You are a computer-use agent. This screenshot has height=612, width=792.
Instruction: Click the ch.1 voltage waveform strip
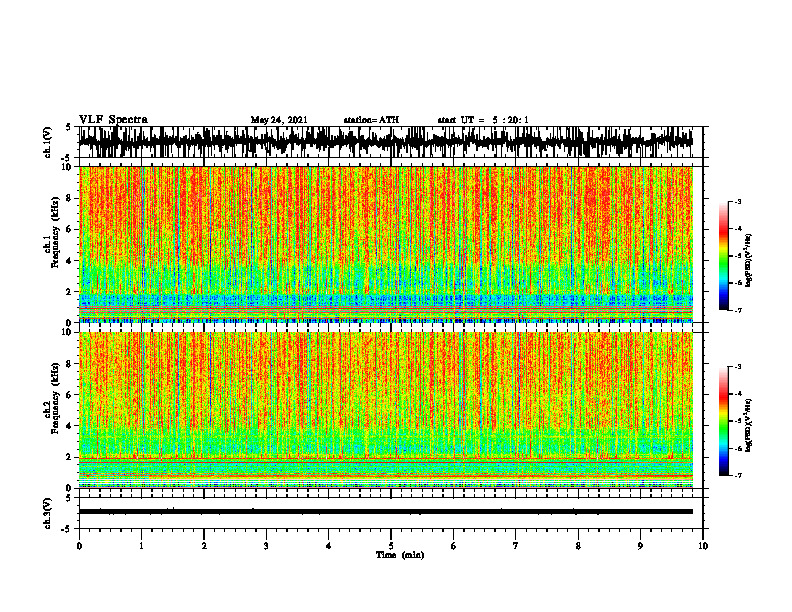click(385, 142)
